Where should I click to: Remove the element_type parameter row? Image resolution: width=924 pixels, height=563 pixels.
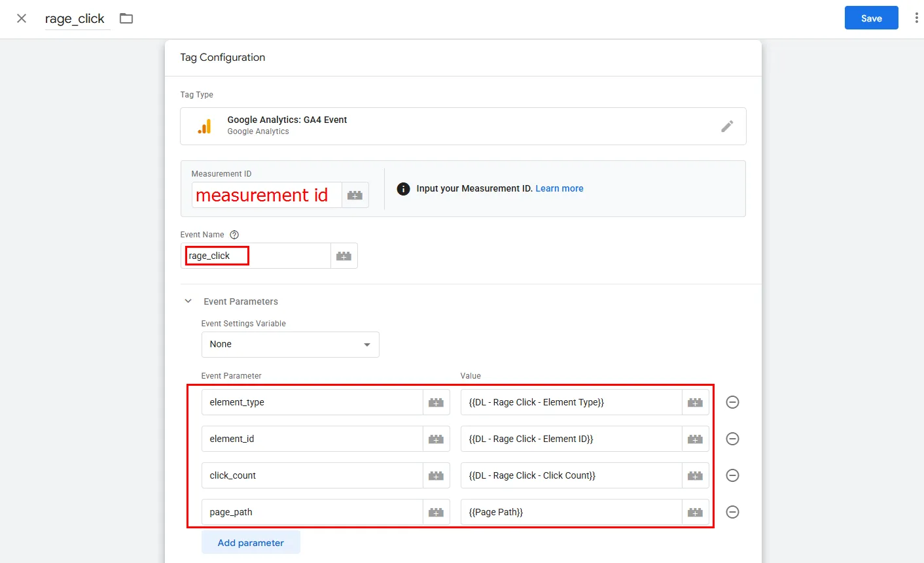click(732, 403)
